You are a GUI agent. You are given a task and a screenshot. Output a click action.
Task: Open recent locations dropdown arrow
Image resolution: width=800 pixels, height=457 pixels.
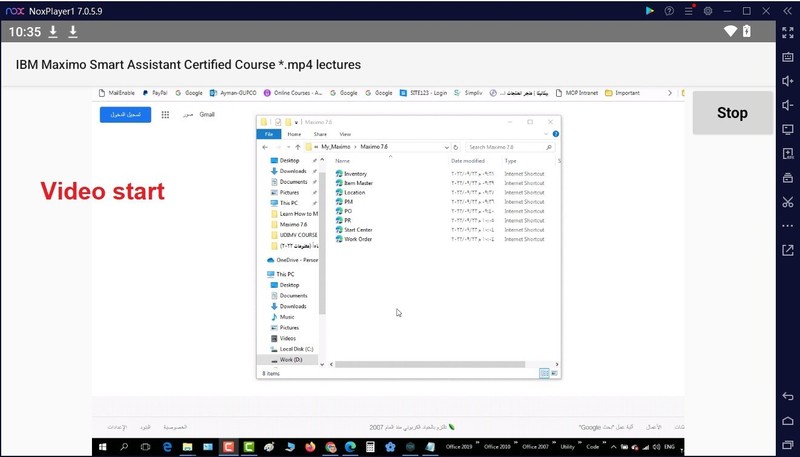click(288, 147)
